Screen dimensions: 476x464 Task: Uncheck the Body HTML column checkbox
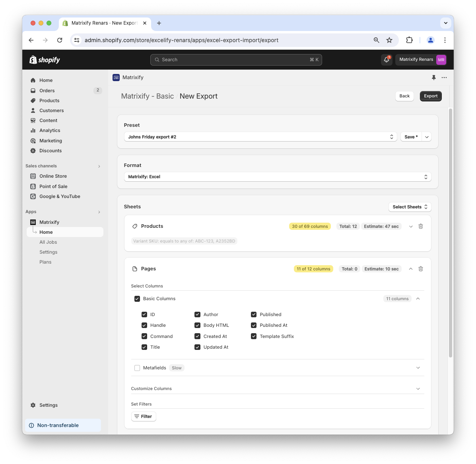coord(197,325)
